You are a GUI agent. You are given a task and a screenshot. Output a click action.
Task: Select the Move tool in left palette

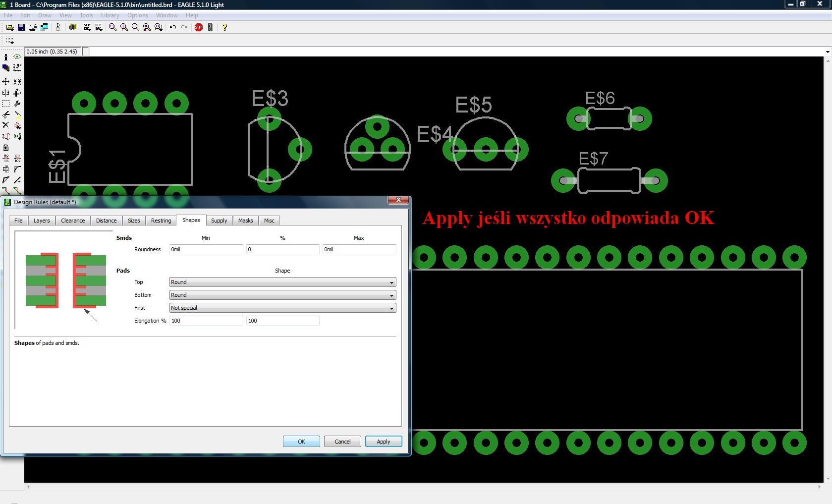click(x=6, y=81)
